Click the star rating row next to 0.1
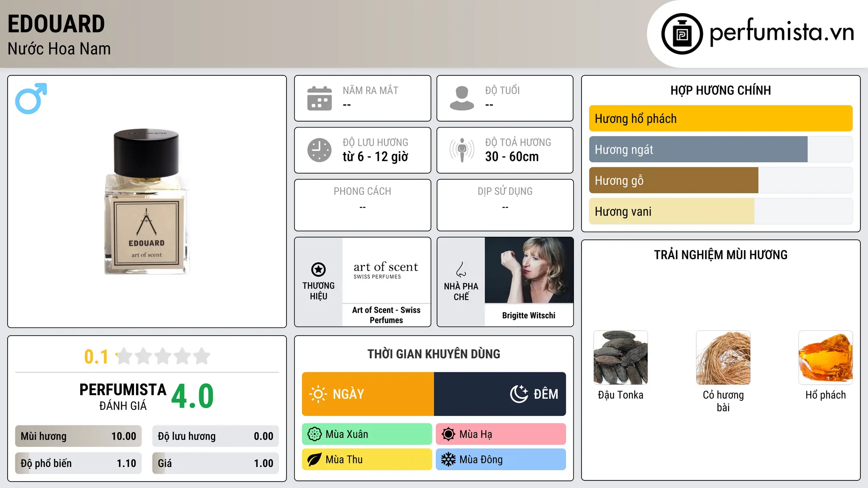This screenshot has width=868, height=488. tap(163, 356)
